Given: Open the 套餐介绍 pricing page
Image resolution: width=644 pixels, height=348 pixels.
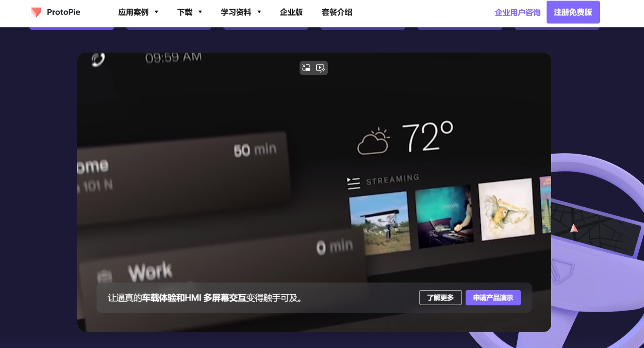Looking at the screenshot, I should click(x=337, y=12).
